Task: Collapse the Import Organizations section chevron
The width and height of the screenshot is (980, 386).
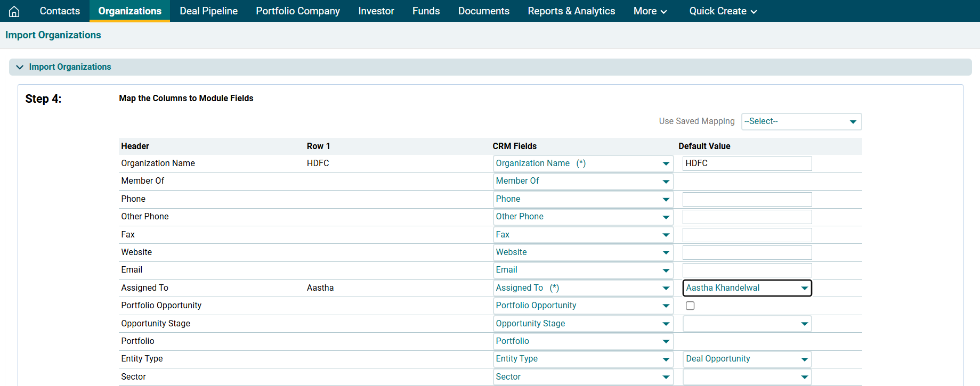Action: tap(20, 67)
